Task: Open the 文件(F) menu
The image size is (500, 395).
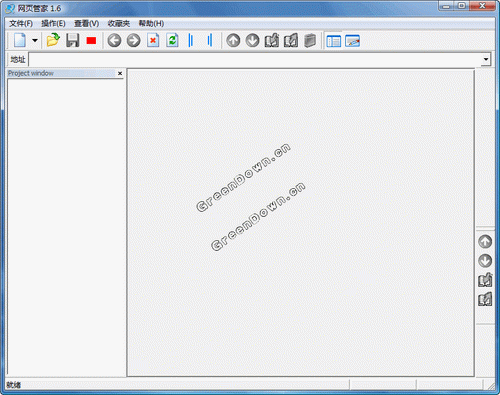Action: (21, 24)
